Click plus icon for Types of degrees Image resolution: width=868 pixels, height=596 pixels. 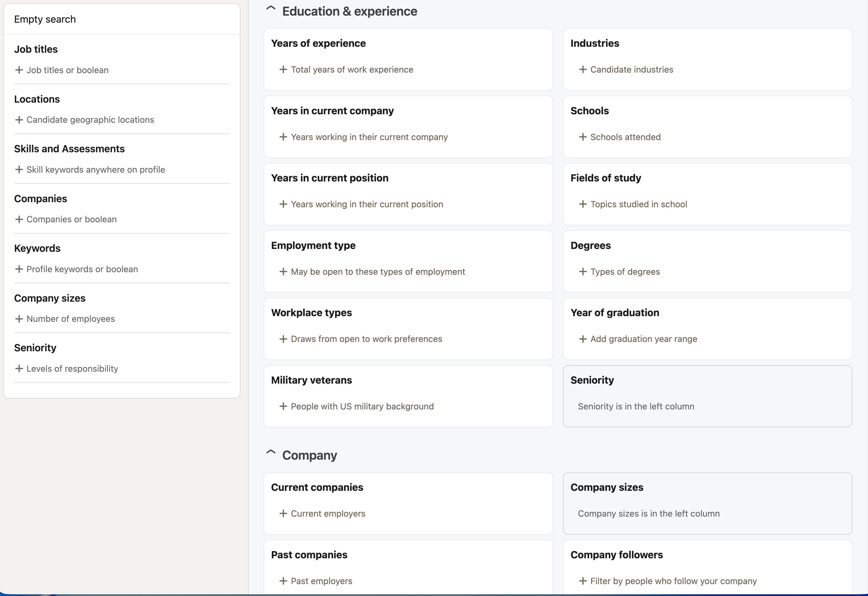582,272
